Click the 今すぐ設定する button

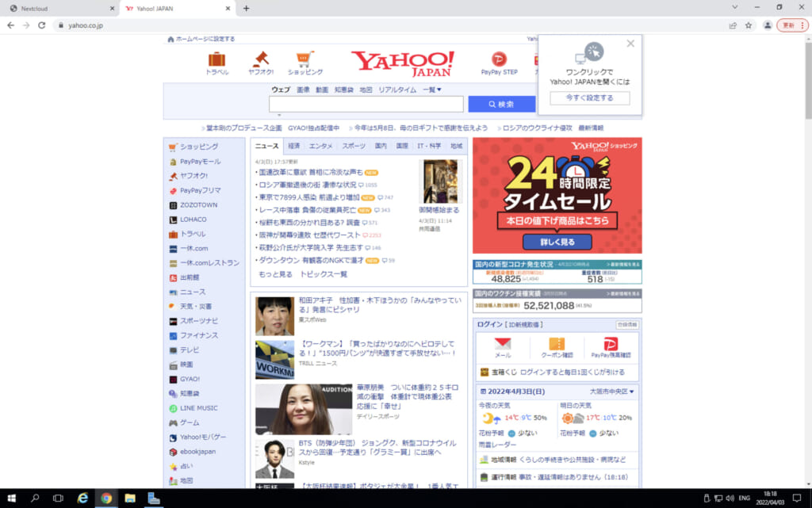pos(589,98)
